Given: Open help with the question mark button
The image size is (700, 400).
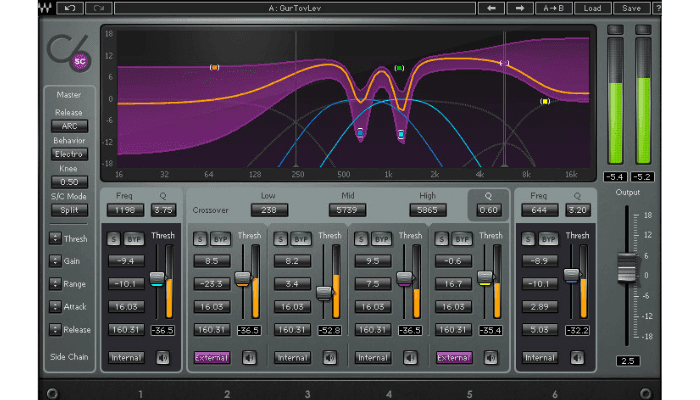Looking at the screenshot, I should click(658, 8).
